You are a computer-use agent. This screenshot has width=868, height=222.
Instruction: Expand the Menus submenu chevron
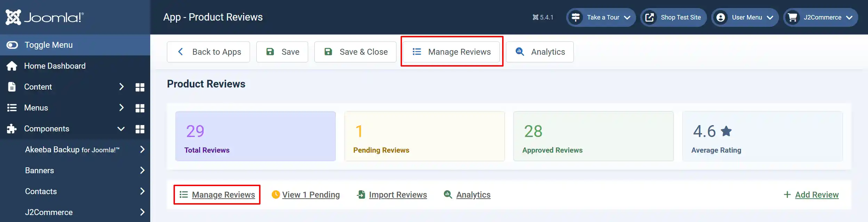(121, 108)
